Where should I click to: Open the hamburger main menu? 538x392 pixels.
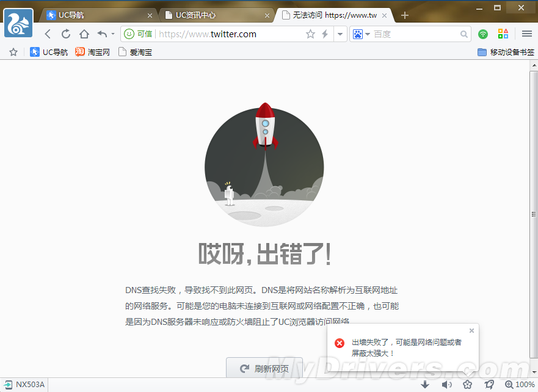click(526, 34)
